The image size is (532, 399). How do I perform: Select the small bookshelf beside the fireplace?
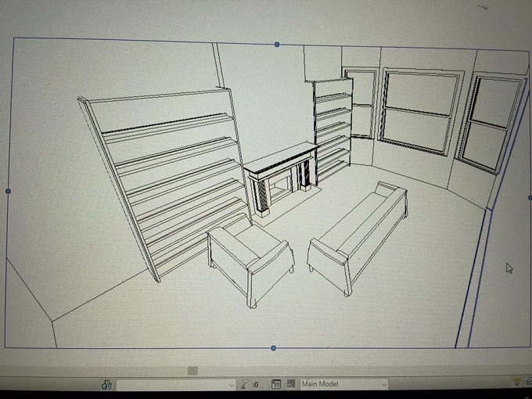point(332,131)
